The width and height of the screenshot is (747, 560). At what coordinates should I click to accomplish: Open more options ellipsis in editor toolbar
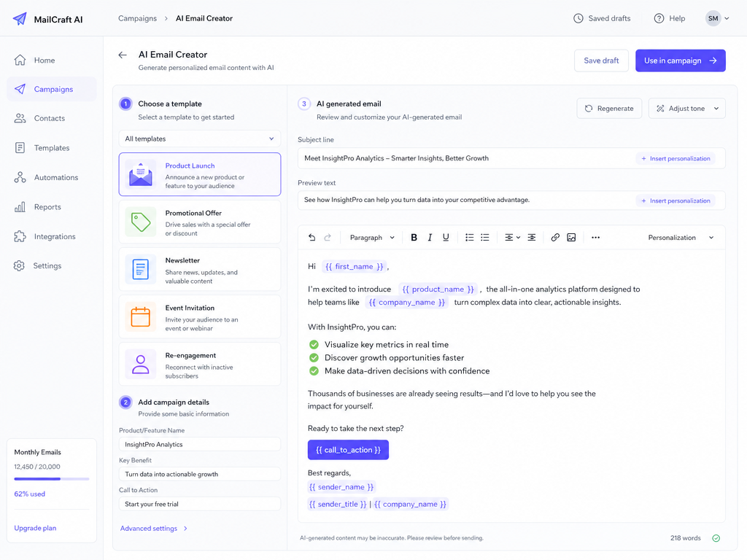click(x=595, y=237)
